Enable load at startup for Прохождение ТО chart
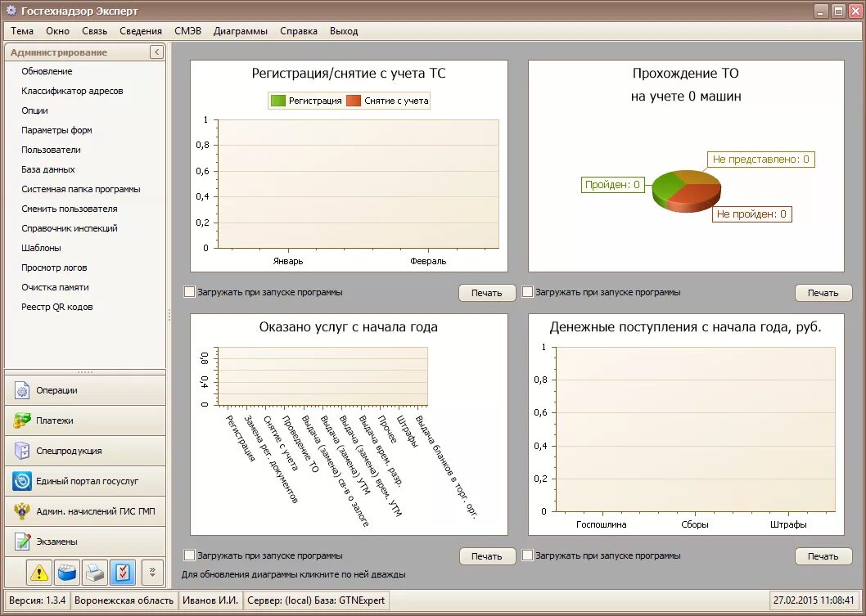The height and width of the screenshot is (616, 866). (528, 292)
